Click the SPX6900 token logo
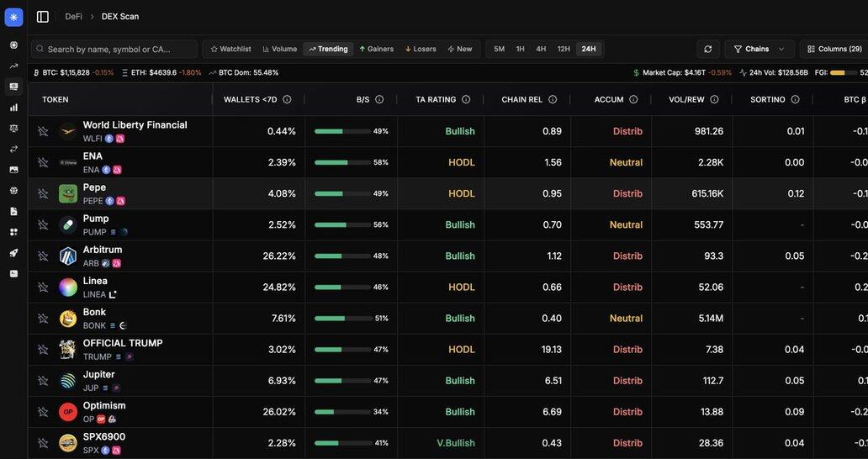This screenshot has height=459, width=868. [x=68, y=443]
